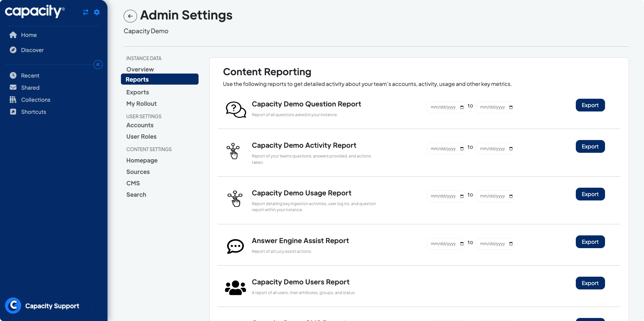The width and height of the screenshot is (644, 321).
Task: Open Usage Report start date calendar picker
Action: point(462,196)
